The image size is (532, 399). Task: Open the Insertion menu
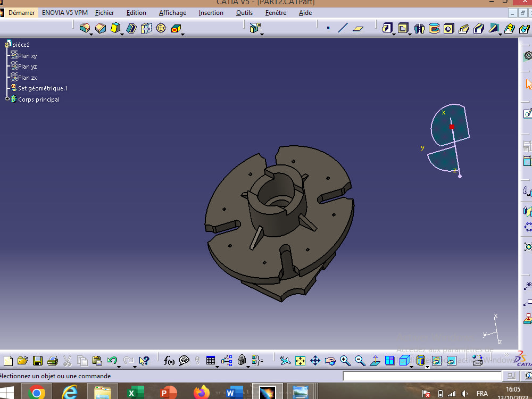pos(211,12)
